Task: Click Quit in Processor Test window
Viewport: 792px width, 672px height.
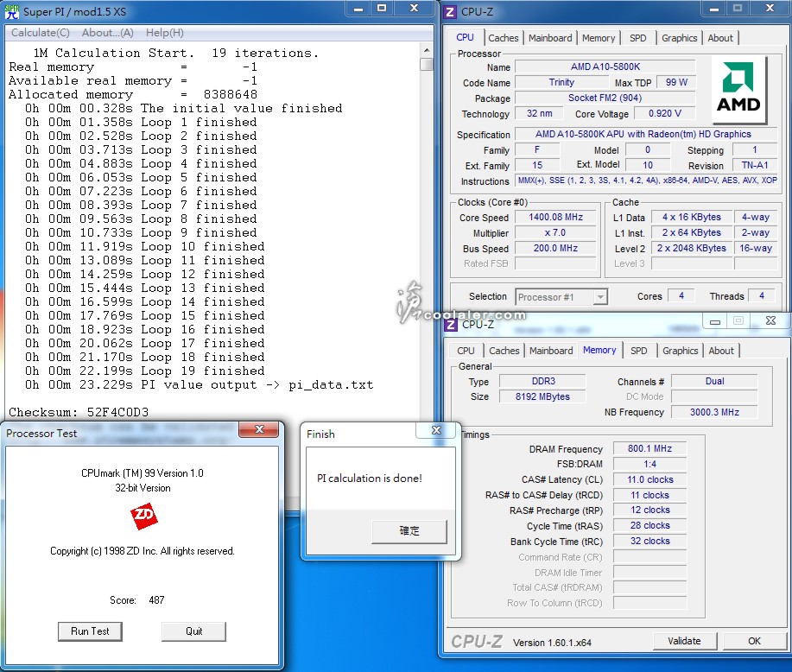Action: [x=194, y=631]
